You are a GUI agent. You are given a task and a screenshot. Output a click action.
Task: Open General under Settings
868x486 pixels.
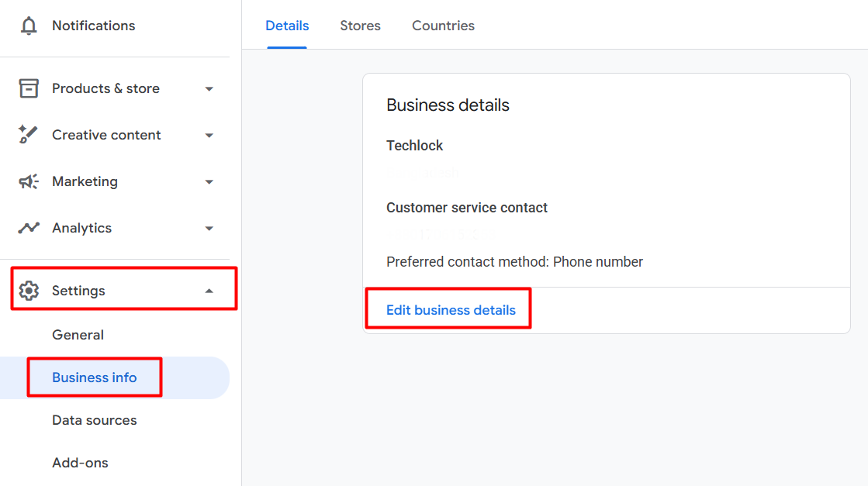click(x=78, y=335)
